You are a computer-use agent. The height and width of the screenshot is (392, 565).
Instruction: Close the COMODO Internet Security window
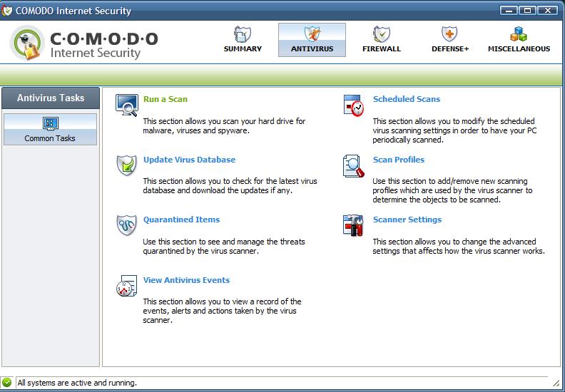[x=548, y=11]
